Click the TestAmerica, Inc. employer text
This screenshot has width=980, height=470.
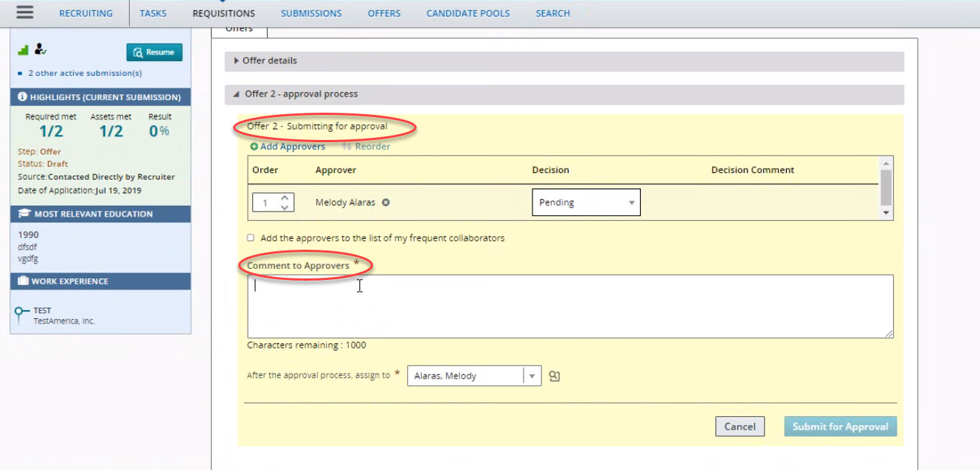(64, 321)
